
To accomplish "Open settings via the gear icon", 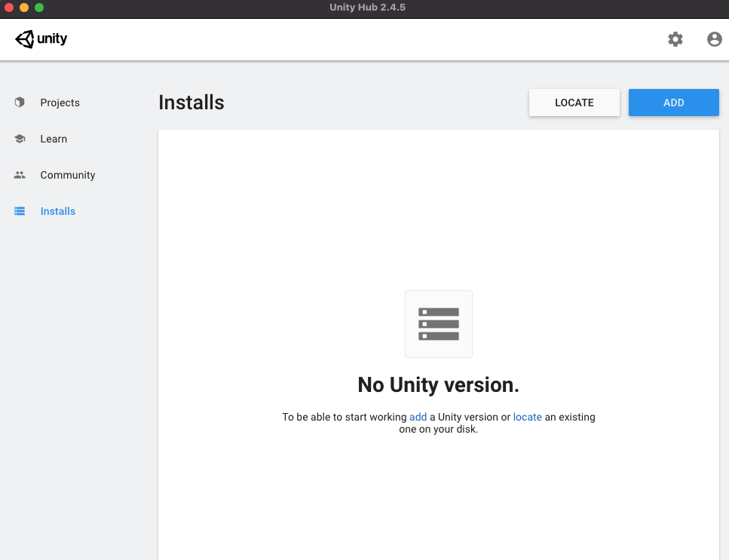I will coord(675,39).
